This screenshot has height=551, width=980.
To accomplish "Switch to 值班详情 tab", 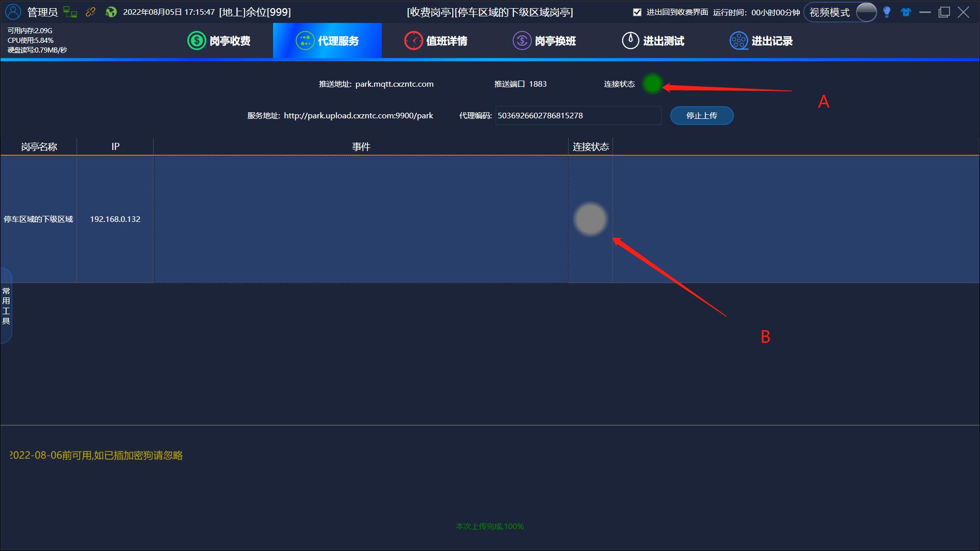I will (x=436, y=41).
